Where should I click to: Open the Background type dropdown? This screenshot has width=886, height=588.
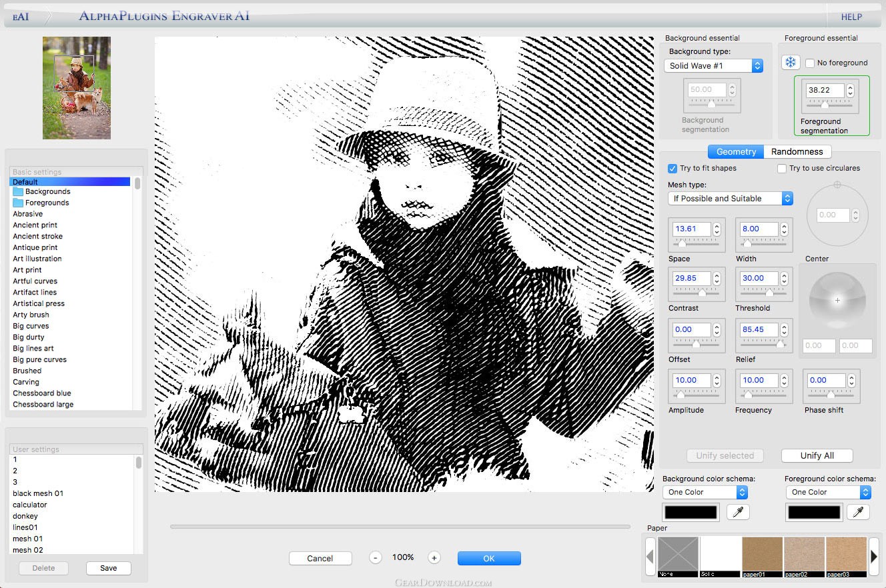(713, 65)
